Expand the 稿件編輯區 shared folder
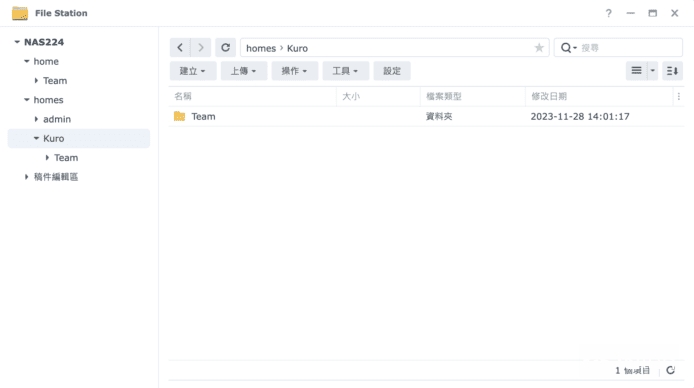The height and width of the screenshot is (388, 694). 27,177
